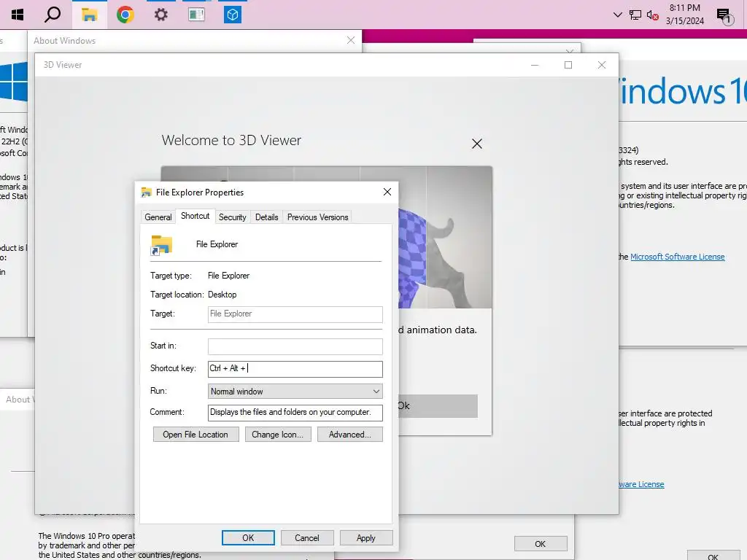Open the clock showing 8:11 PM
Image resolution: width=747 pixels, height=560 pixels.
(x=684, y=15)
